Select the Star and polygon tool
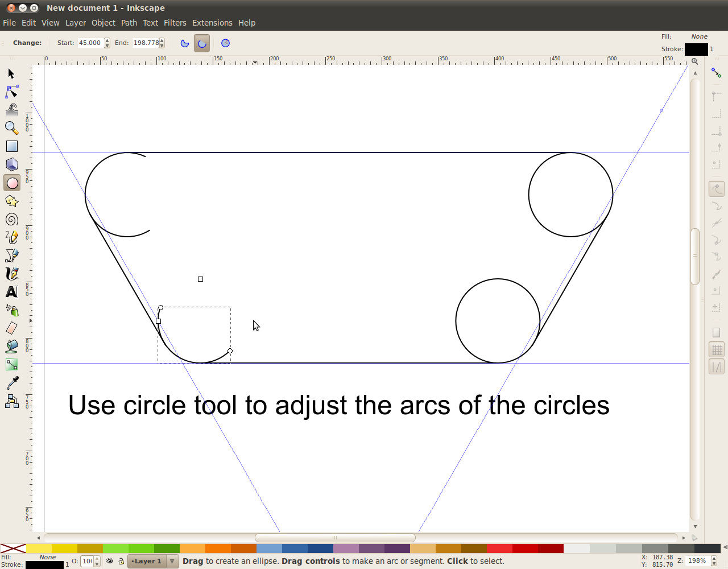 pyautogui.click(x=12, y=201)
